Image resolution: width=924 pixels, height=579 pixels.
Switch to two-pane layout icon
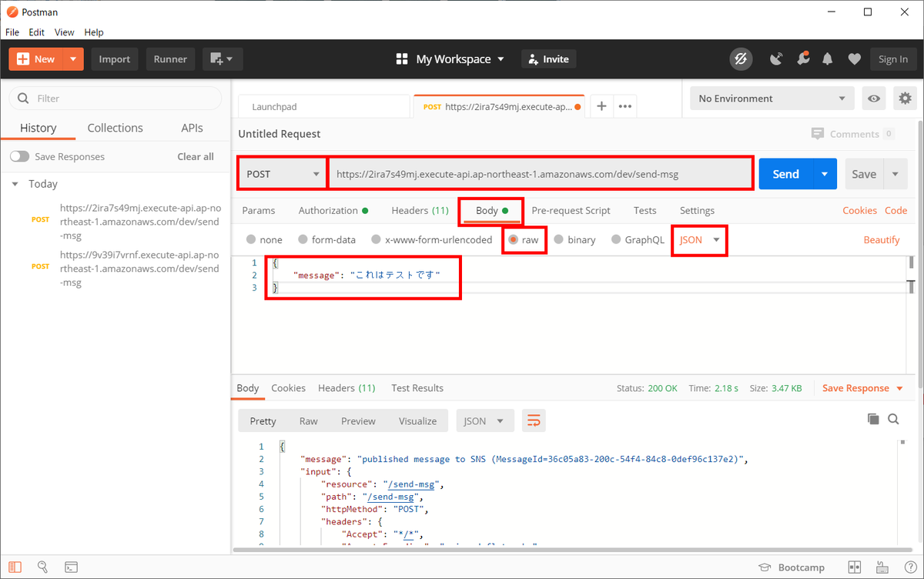point(854,567)
